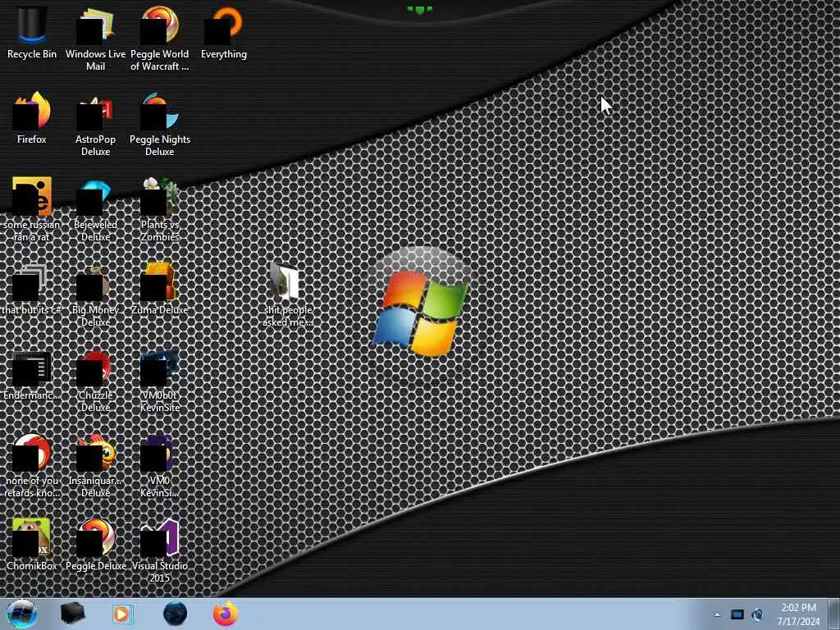Open Firefox from the taskbar
The height and width of the screenshot is (630, 840).
tap(226, 614)
